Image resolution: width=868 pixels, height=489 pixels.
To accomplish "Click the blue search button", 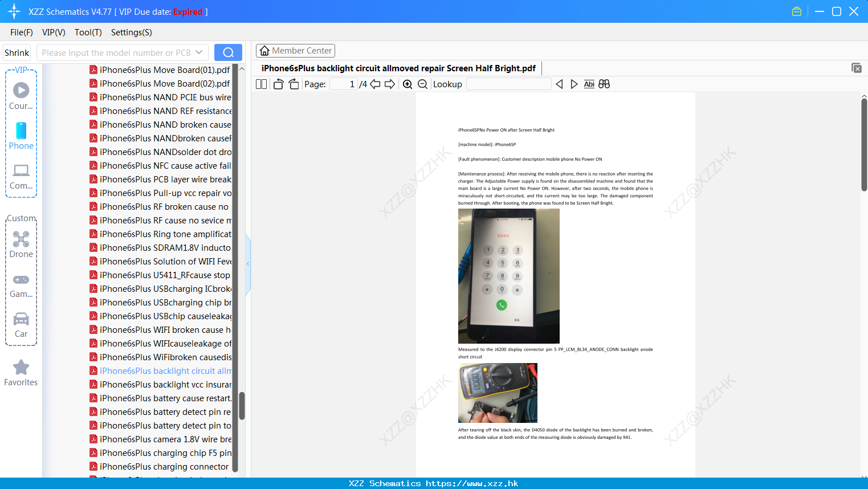I will coord(228,52).
